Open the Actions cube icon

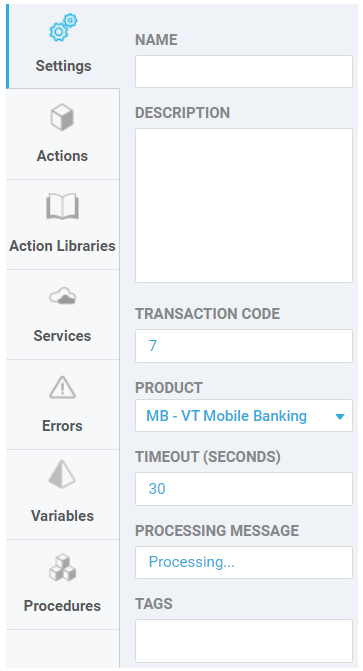(x=62, y=117)
